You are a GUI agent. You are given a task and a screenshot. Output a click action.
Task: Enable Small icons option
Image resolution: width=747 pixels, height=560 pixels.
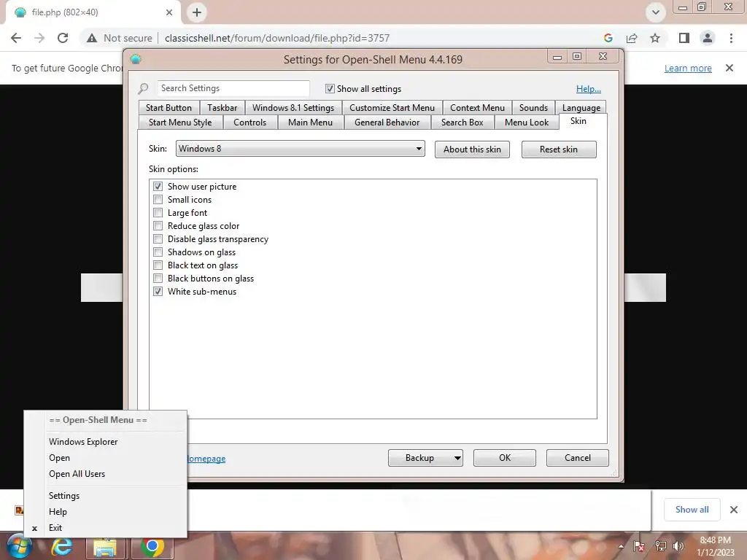tap(158, 200)
